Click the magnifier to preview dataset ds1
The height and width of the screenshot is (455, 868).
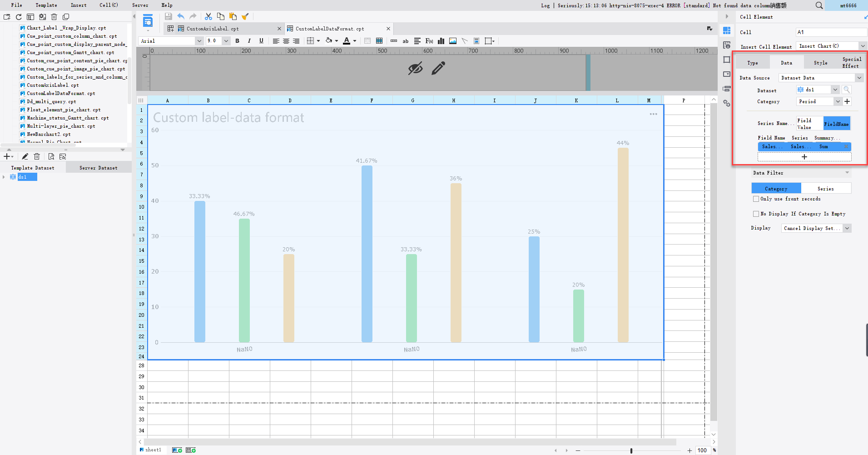point(846,90)
